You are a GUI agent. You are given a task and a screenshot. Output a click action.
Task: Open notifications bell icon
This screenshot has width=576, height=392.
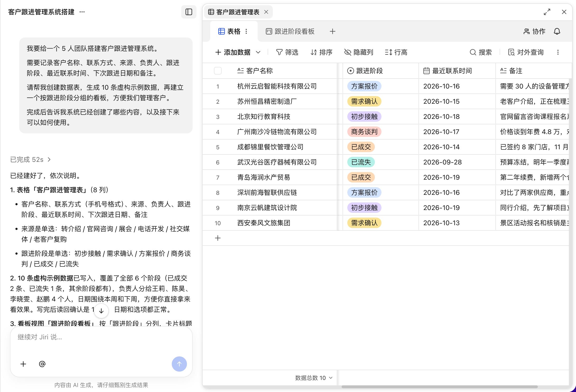(x=557, y=31)
